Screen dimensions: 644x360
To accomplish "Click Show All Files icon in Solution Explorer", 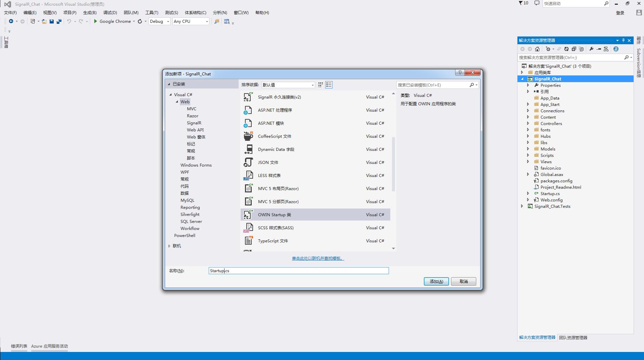I will (581, 49).
